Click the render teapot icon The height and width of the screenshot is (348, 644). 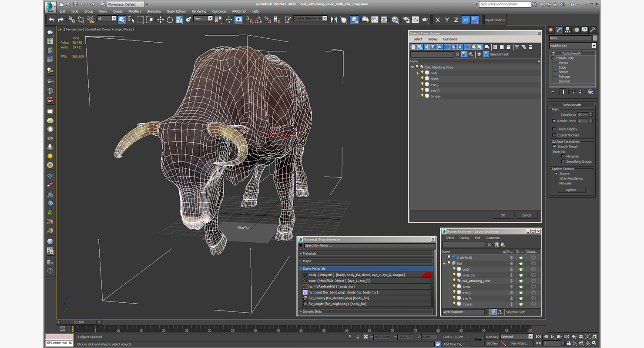click(x=425, y=20)
